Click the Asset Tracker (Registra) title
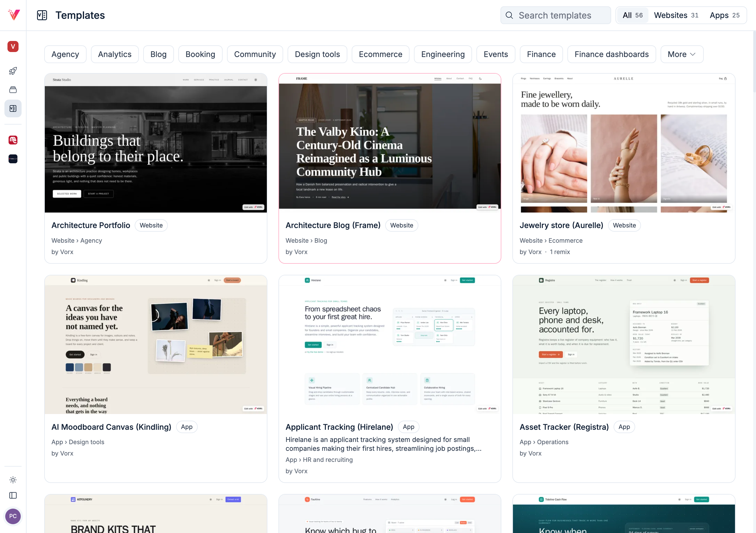756x533 pixels. (x=564, y=427)
